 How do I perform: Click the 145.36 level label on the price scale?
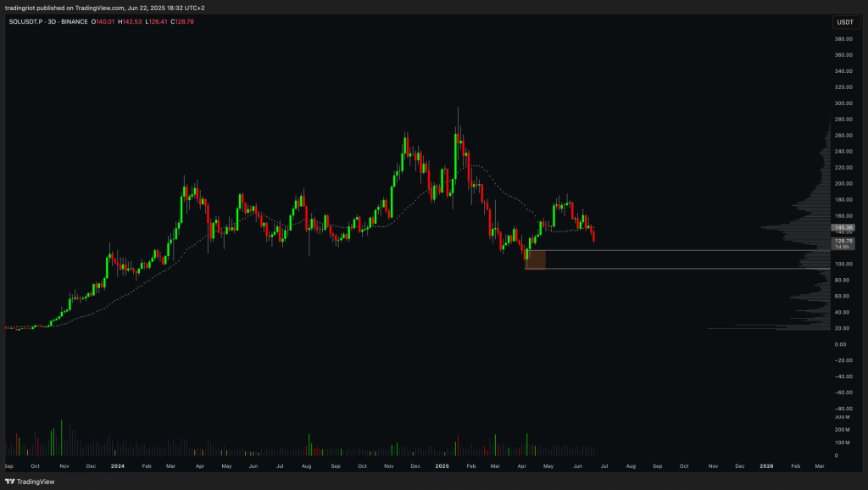click(x=845, y=228)
